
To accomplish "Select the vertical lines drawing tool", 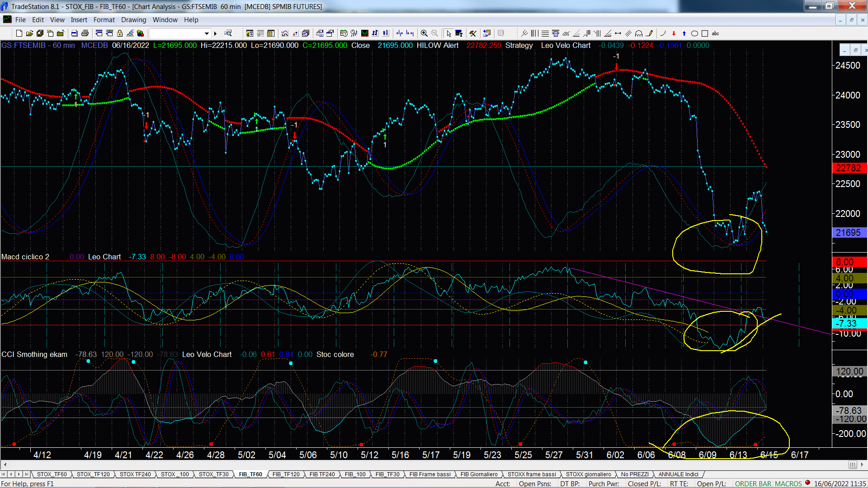I will (x=535, y=33).
